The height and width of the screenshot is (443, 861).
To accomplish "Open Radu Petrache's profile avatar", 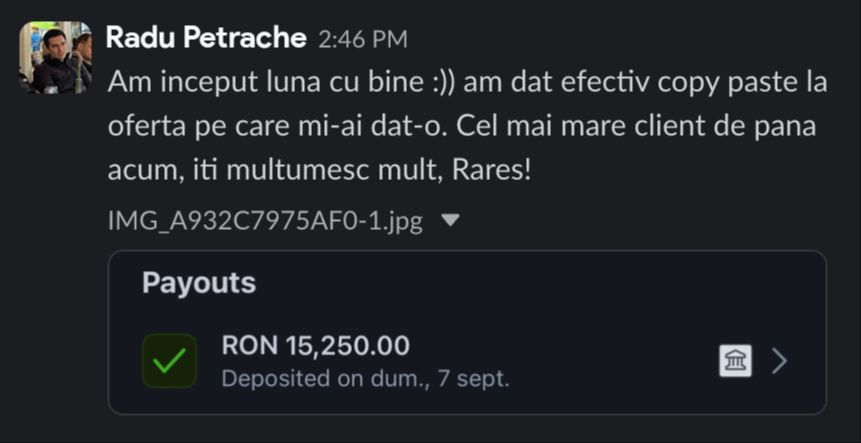I will [55, 57].
